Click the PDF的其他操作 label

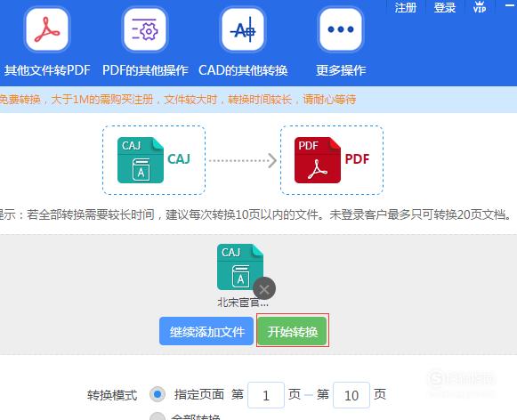tap(145, 70)
